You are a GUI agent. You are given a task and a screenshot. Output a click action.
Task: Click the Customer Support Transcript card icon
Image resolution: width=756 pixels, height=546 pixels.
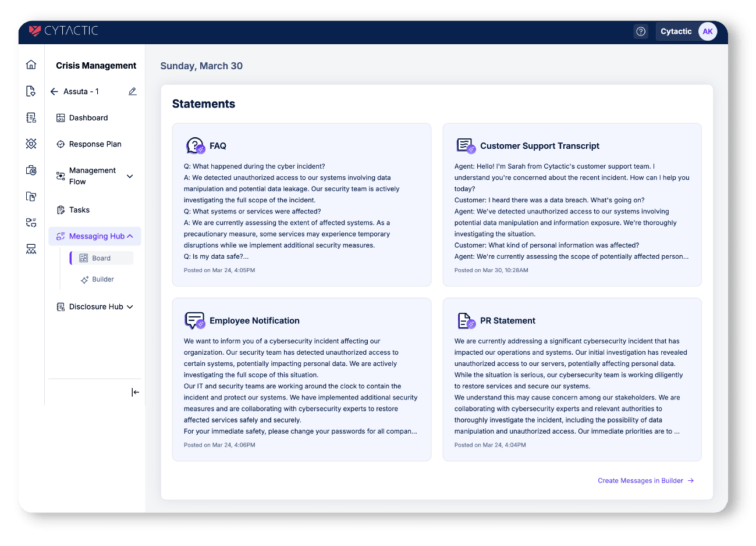(x=466, y=145)
